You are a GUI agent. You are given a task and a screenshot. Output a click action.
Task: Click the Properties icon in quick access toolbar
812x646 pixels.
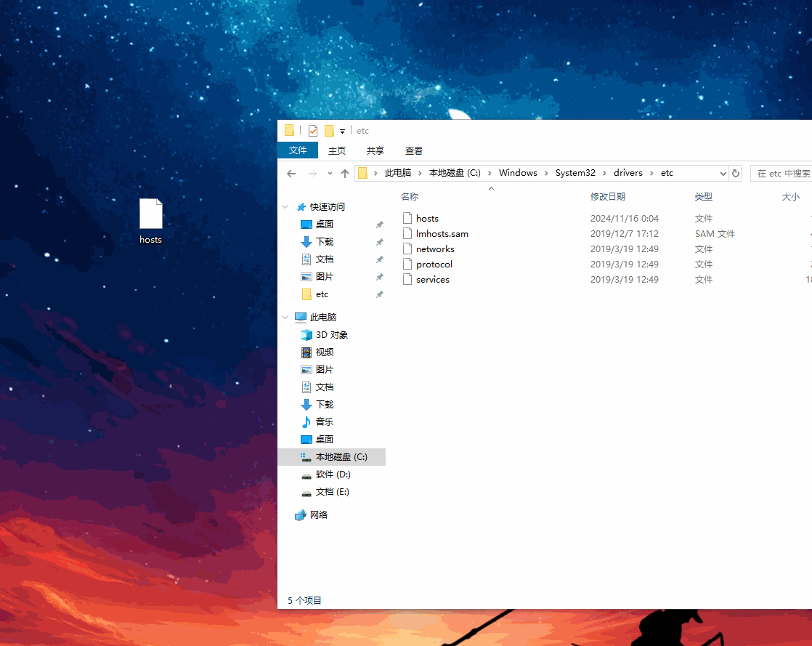coord(313,131)
